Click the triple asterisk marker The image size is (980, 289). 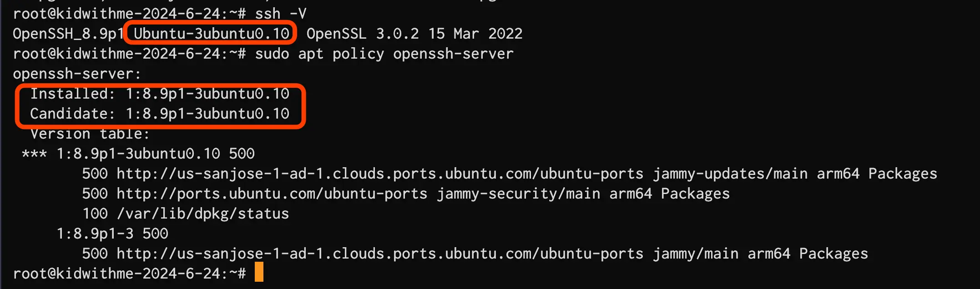[34, 154]
